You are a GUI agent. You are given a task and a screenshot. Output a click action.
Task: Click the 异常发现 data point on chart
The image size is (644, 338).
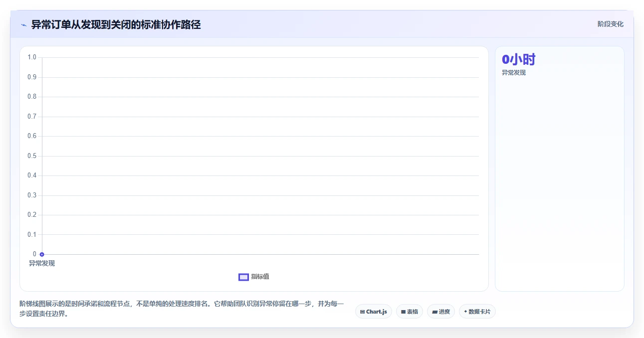pos(42,254)
